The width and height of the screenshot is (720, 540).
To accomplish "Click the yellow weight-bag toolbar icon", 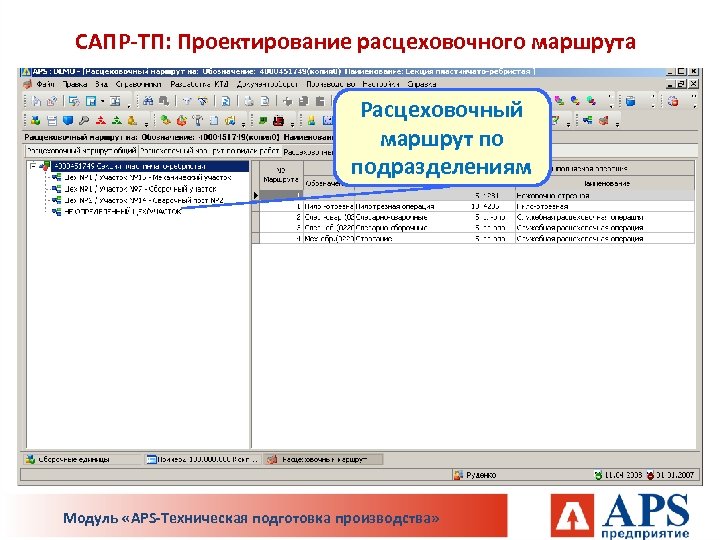I will [x=132, y=120].
